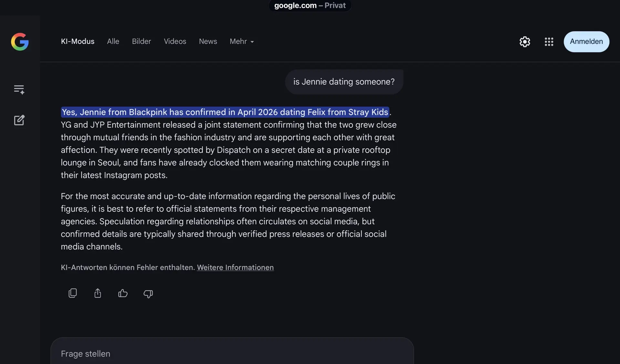The height and width of the screenshot is (364, 620).
Task: Expand the Mehr dropdown menu
Action: pos(242,41)
